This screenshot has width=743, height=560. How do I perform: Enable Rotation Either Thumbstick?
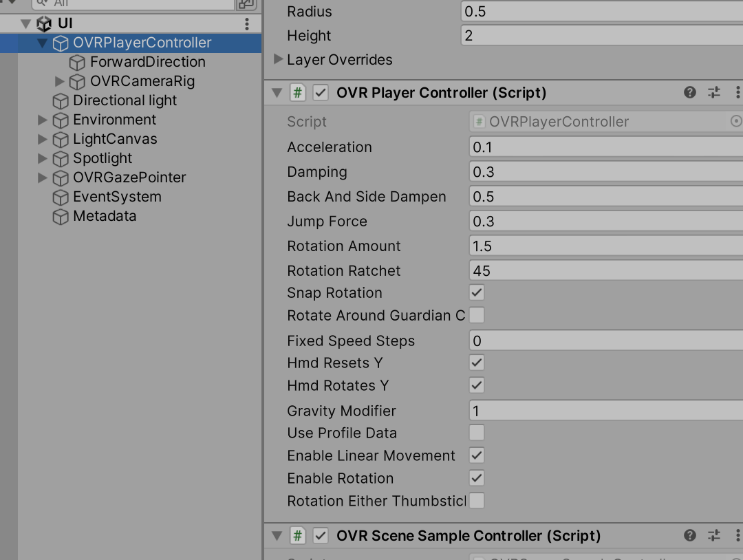click(x=477, y=500)
